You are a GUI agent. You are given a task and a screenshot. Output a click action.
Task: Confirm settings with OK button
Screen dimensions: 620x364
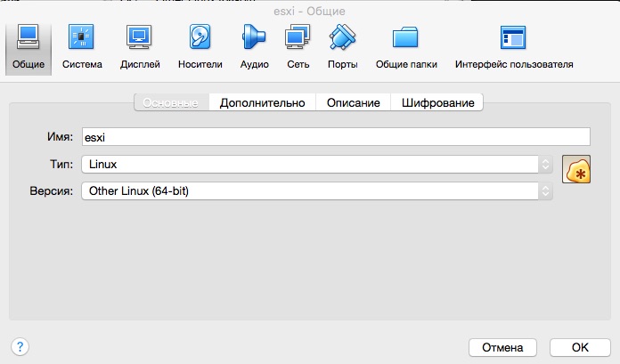[580, 346]
